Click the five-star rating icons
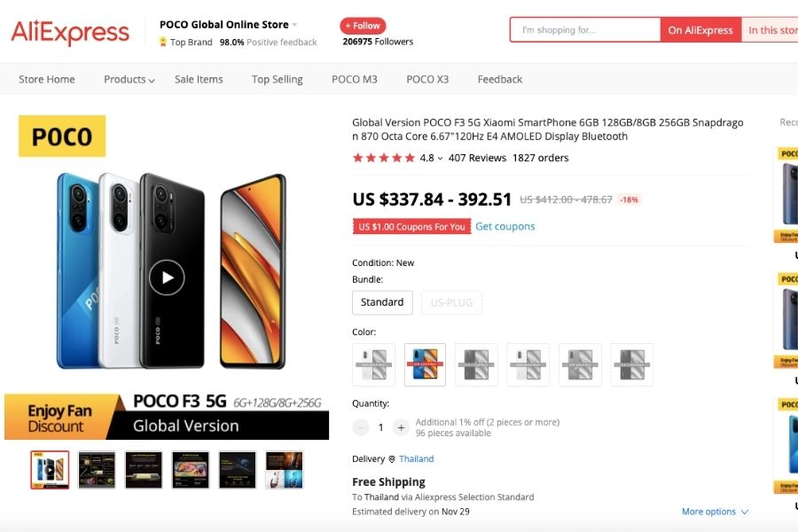The height and width of the screenshot is (532, 798). coord(383,158)
